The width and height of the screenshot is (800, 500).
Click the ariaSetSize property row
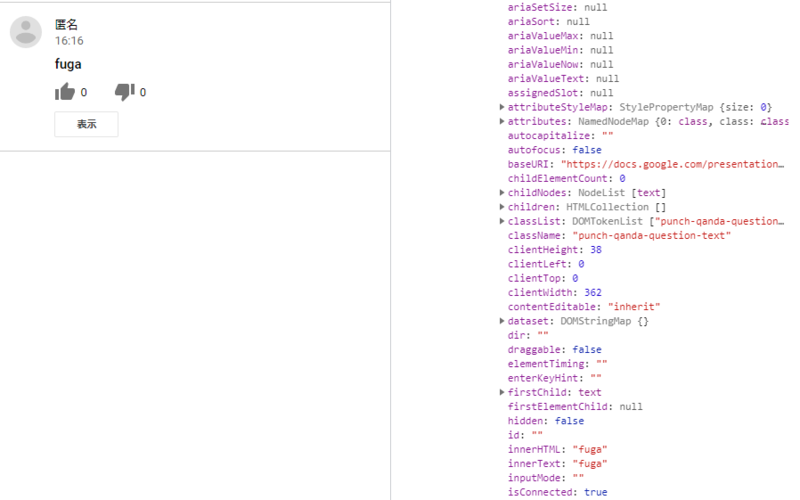(557, 8)
